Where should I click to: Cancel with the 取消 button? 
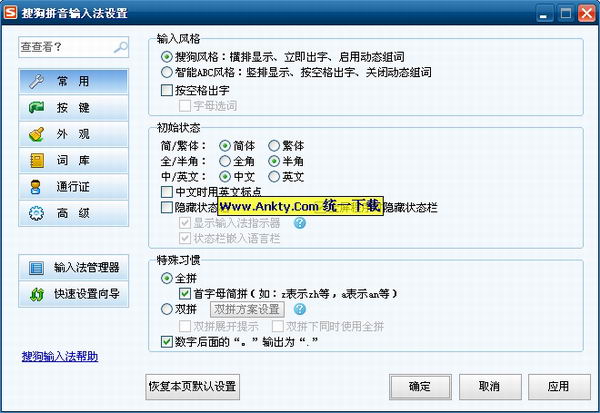coord(490,387)
